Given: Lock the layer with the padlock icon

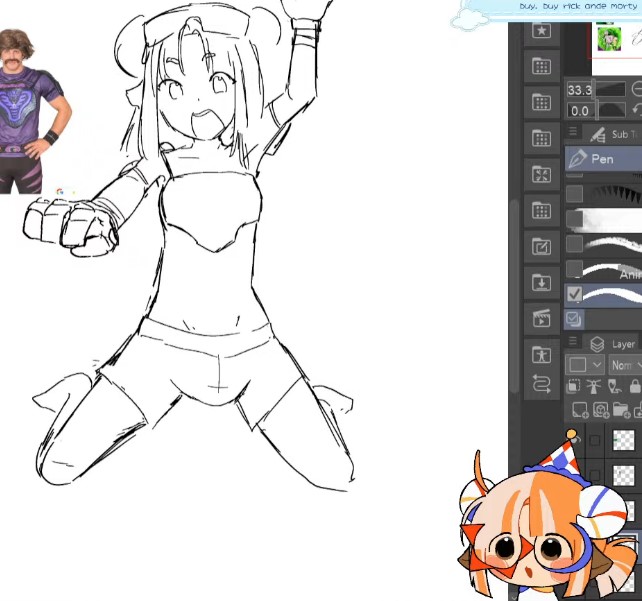Looking at the screenshot, I should pyautogui.click(x=635, y=386).
